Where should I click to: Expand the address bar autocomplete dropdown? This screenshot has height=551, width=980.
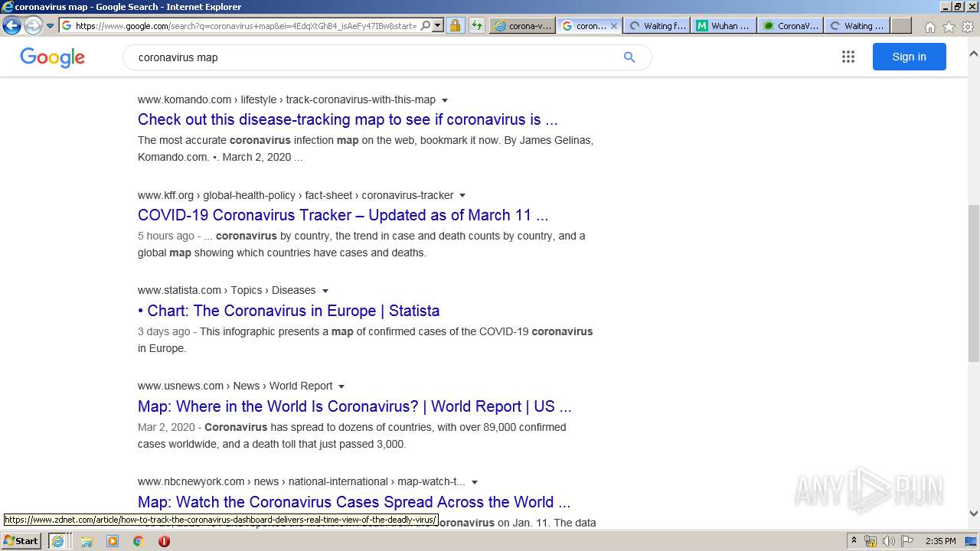pos(438,25)
